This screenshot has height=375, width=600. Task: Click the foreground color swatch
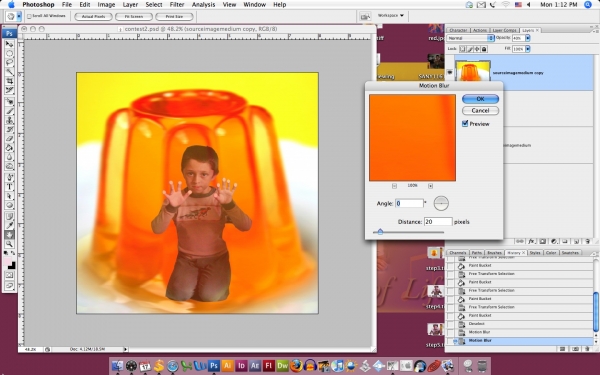coord(7,261)
